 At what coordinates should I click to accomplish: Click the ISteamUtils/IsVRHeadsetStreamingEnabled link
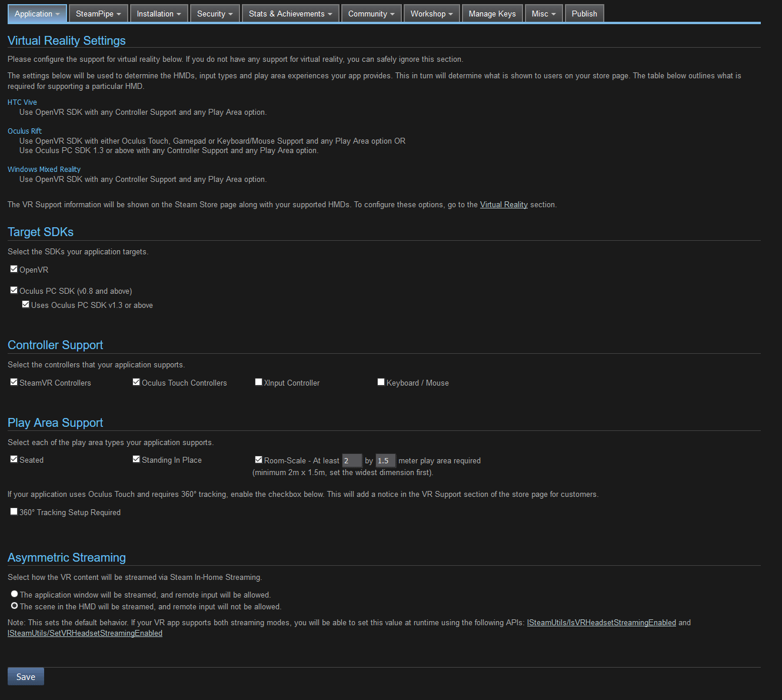coord(601,622)
